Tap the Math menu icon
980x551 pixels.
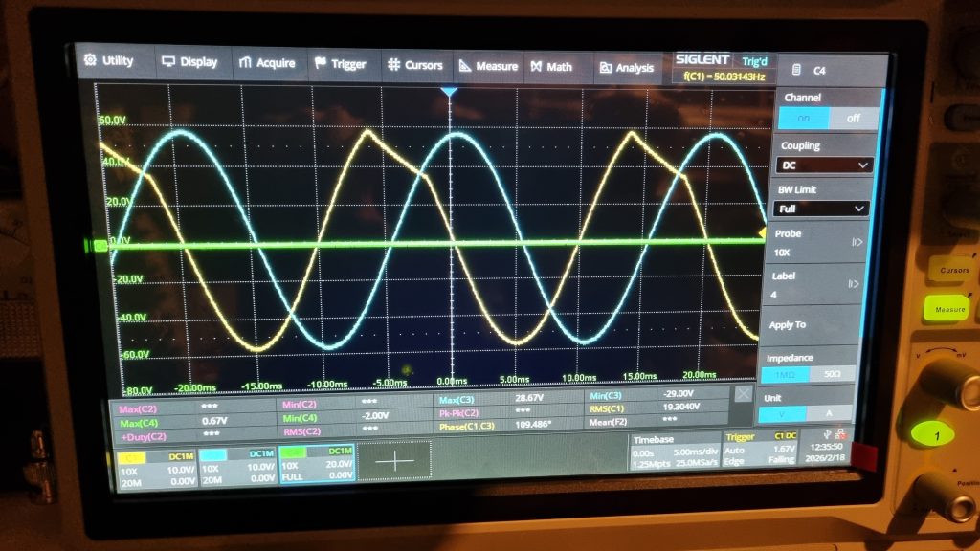(x=538, y=67)
